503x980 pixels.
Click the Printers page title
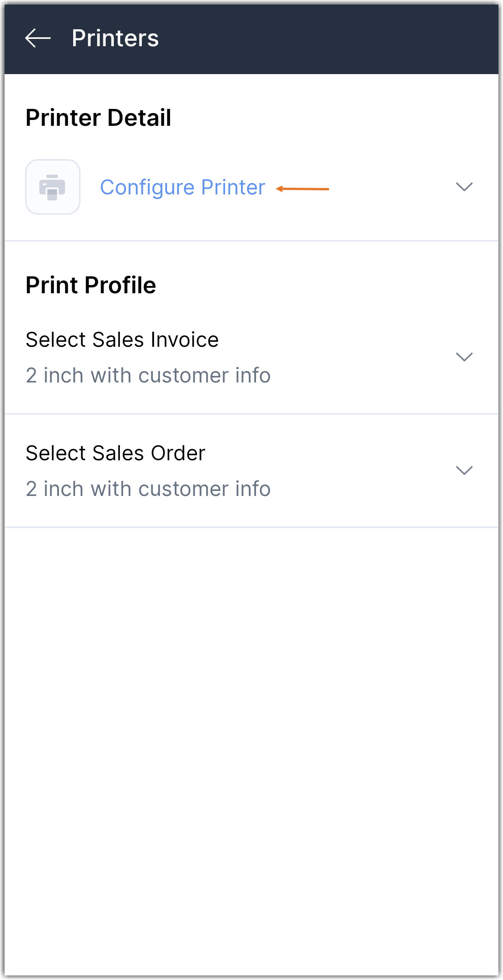click(x=115, y=38)
